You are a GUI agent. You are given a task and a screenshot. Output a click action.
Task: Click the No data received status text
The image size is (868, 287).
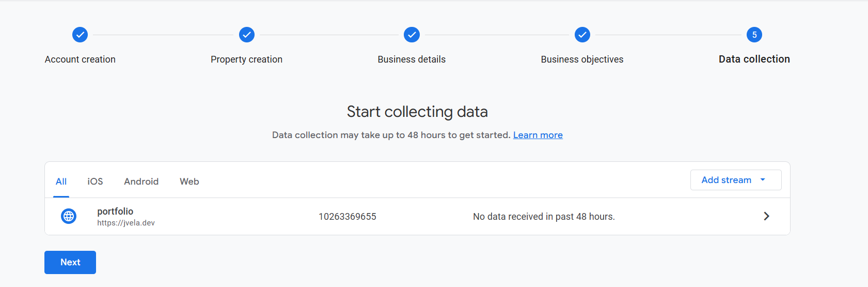544,217
